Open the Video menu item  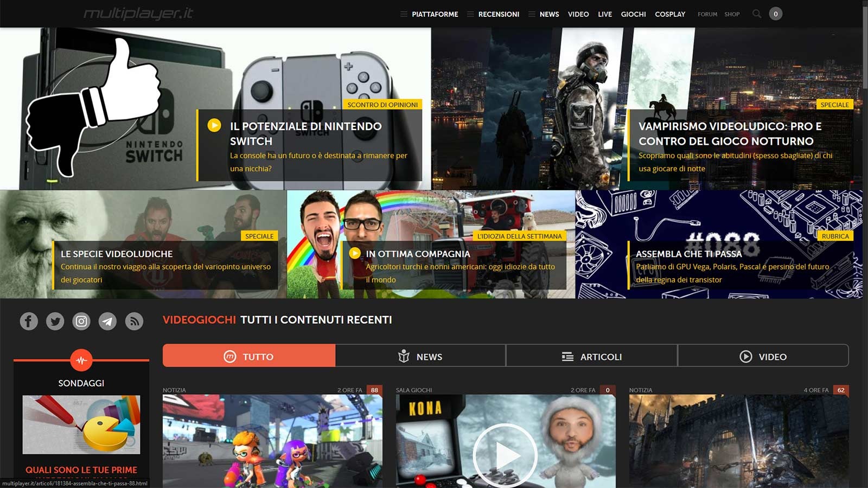tap(578, 14)
